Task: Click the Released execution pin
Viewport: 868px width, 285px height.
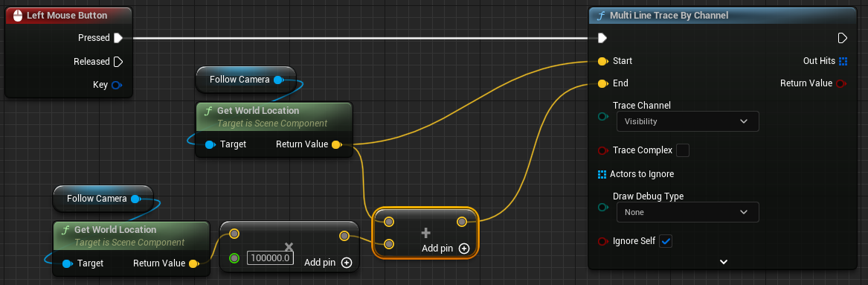Action: [118, 62]
